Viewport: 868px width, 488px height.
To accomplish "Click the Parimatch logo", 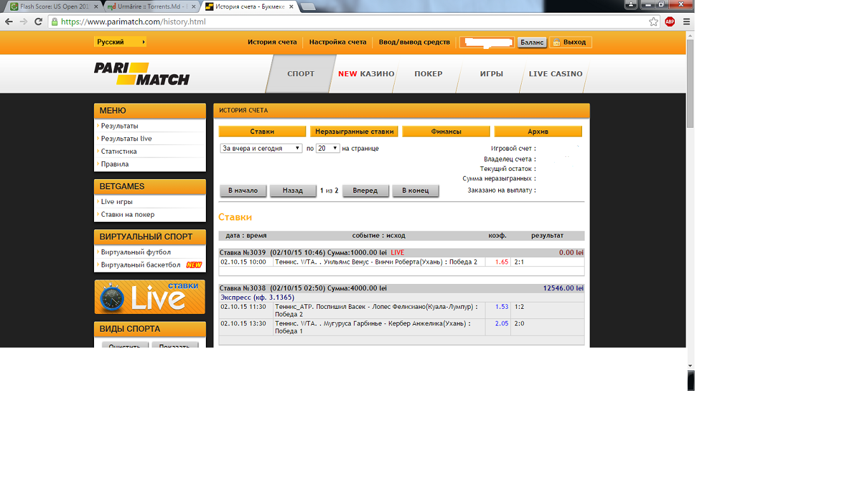I will tap(142, 74).
